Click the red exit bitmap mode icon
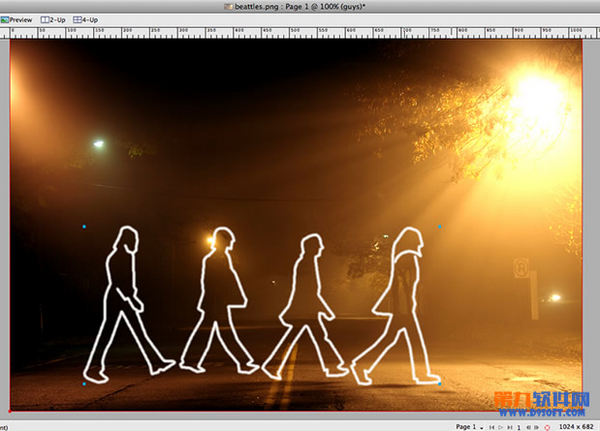 [548, 426]
